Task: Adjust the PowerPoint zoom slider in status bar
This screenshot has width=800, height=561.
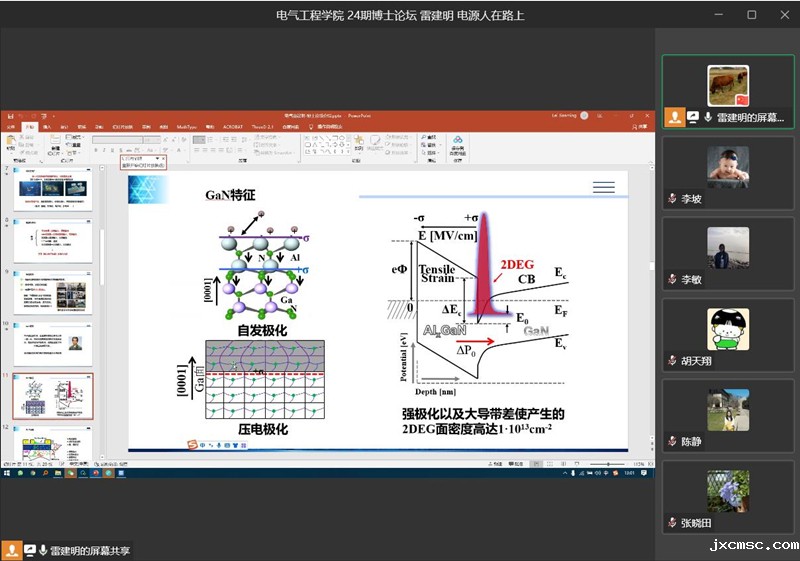Action: point(607,465)
